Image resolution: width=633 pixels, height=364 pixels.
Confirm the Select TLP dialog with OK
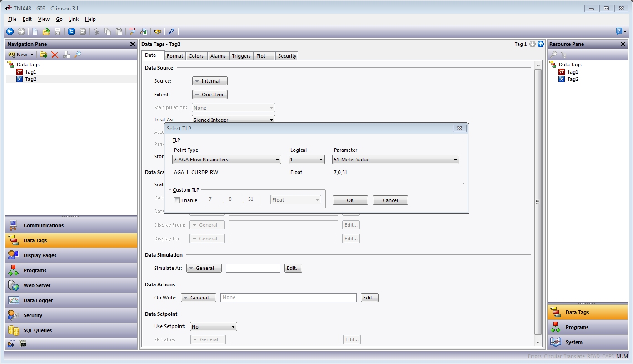point(350,200)
